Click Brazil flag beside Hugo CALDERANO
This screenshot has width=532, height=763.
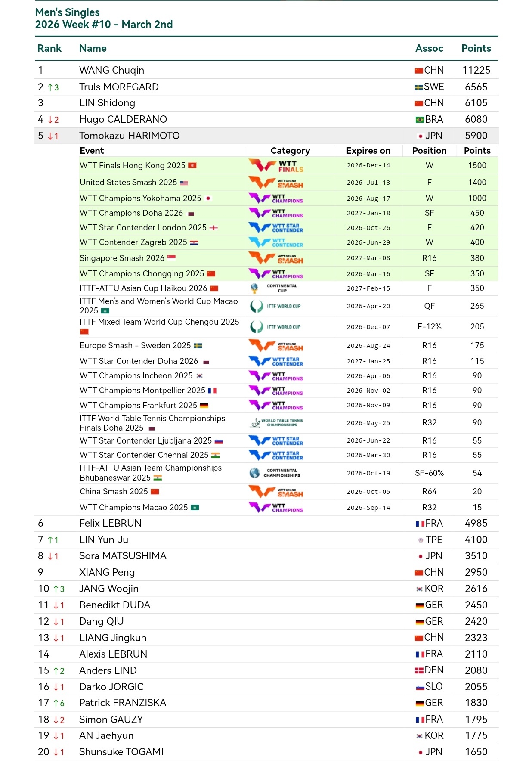pos(420,120)
